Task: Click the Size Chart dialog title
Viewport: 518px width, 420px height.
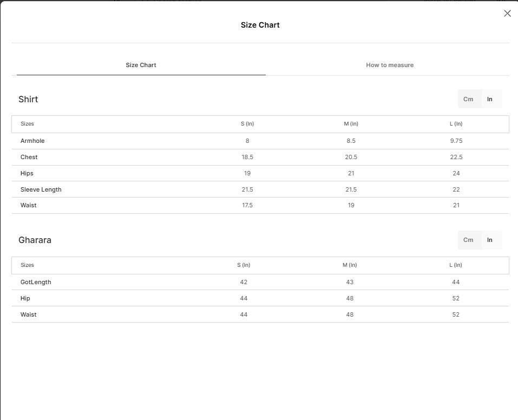Action: pos(260,25)
